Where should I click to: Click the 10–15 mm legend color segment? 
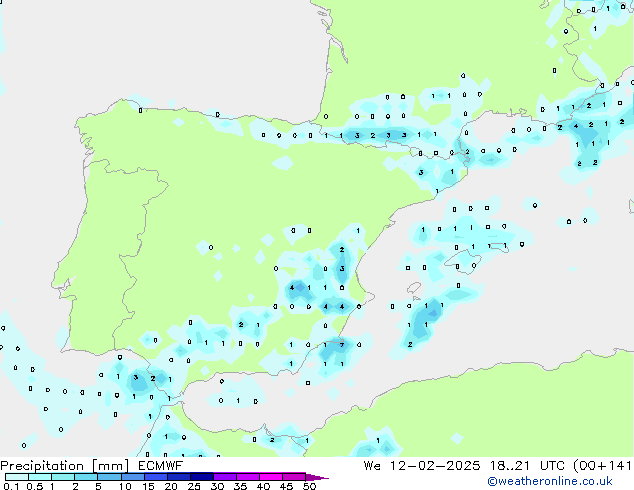(132, 477)
